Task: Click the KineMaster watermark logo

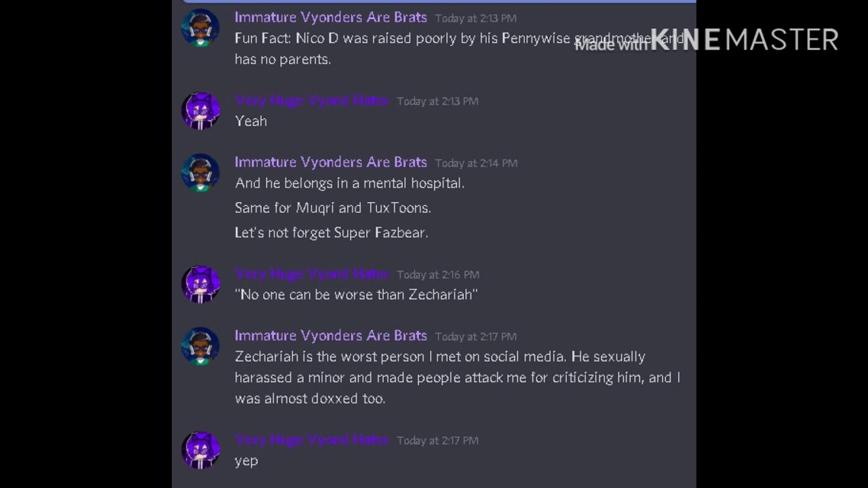Action: [744, 40]
